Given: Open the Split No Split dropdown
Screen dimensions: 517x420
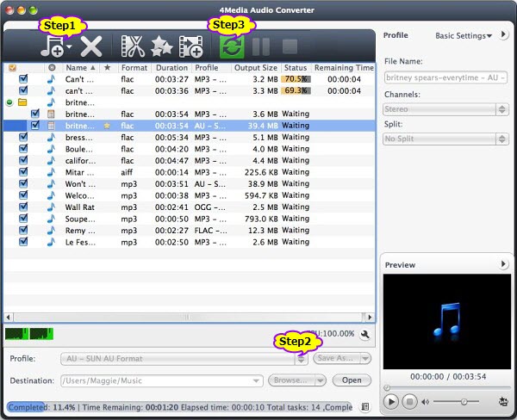Looking at the screenshot, I should tap(445, 139).
